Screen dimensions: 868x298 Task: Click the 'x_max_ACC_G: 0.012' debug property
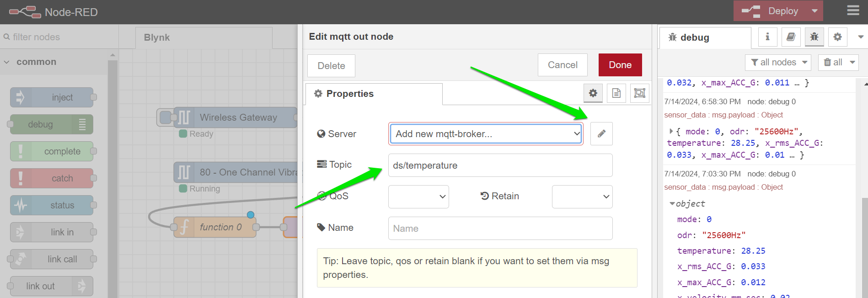(721, 282)
